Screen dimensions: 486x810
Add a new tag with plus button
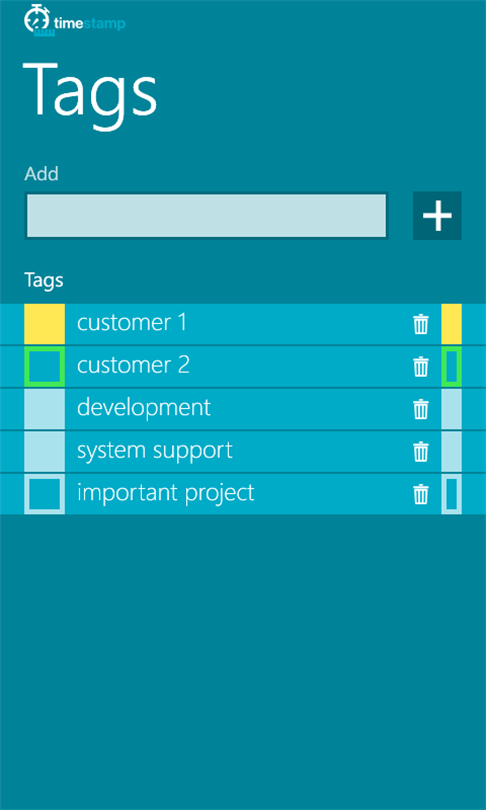[437, 215]
